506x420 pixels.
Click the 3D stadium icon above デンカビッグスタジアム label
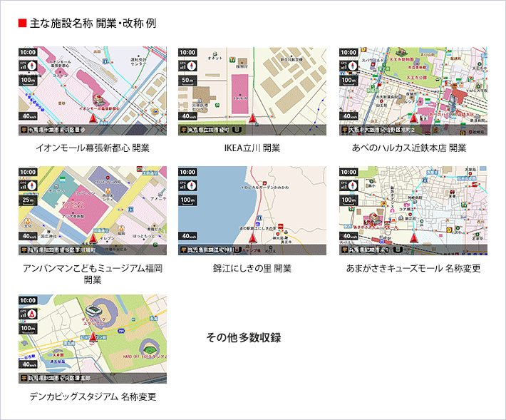[94, 310]
